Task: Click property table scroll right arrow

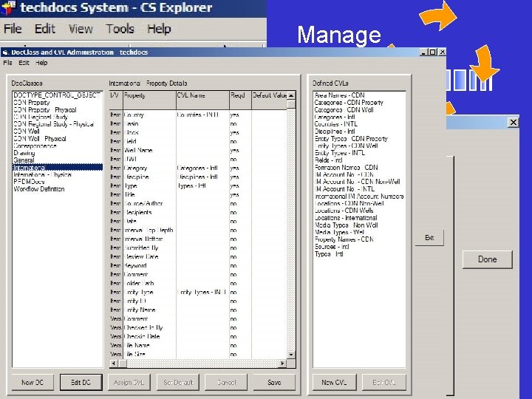Action: coord(282,364)
